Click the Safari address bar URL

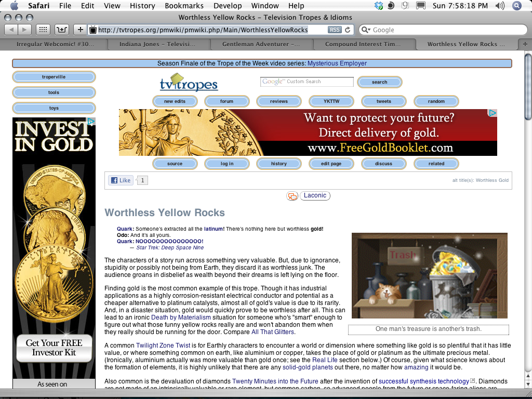click(x=203, y=30)
